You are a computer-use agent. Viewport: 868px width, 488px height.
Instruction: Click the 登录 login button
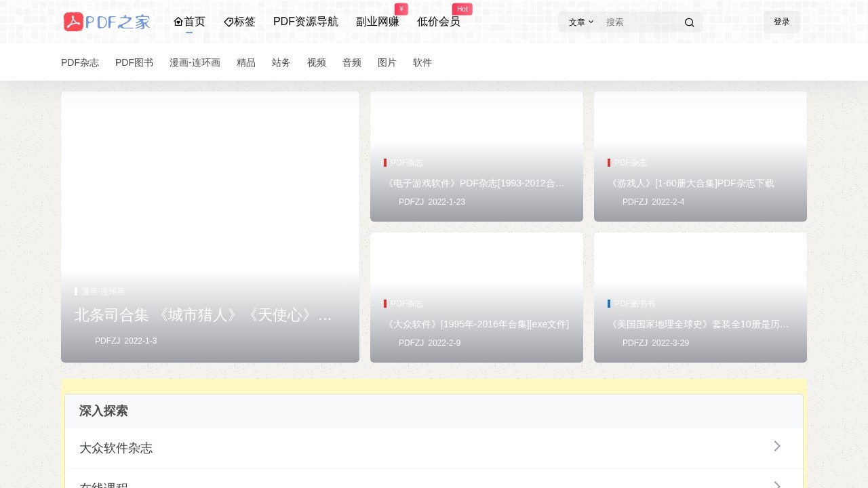pyautogui.click(x=781, y=22)
